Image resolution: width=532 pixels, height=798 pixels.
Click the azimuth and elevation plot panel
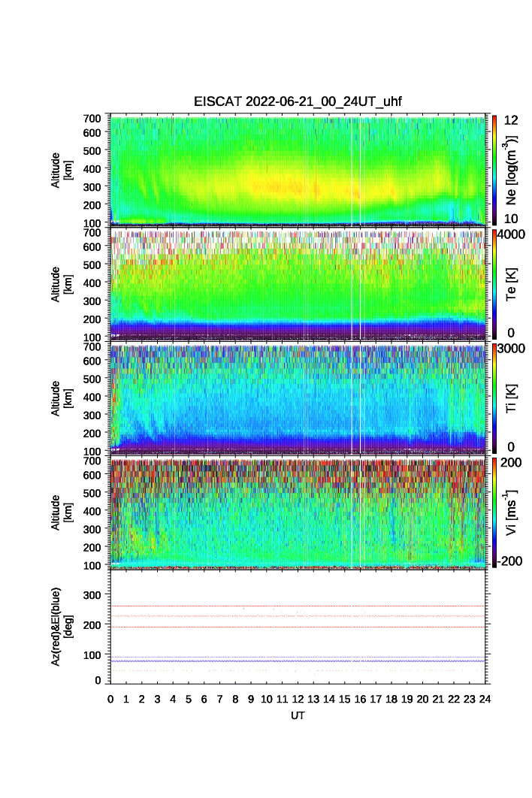298,627
